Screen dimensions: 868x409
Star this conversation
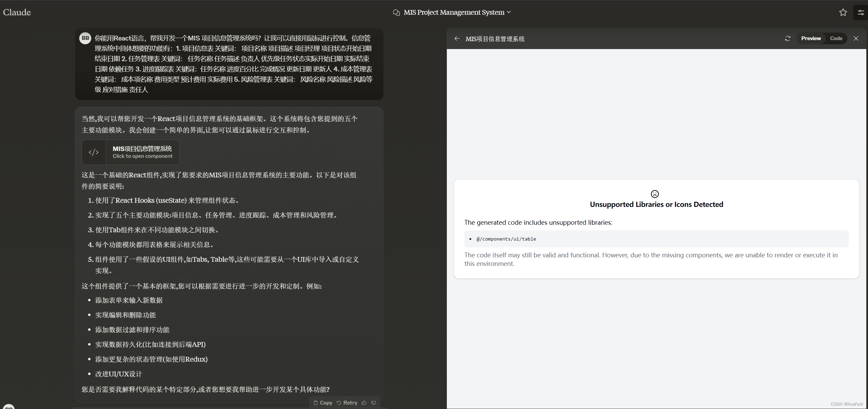843,12
